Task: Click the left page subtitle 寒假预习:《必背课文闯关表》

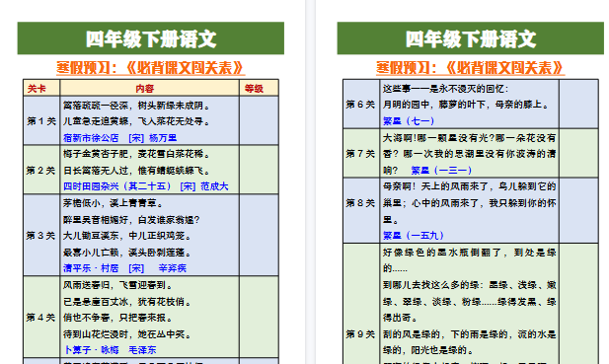Action: click(151, 68)
